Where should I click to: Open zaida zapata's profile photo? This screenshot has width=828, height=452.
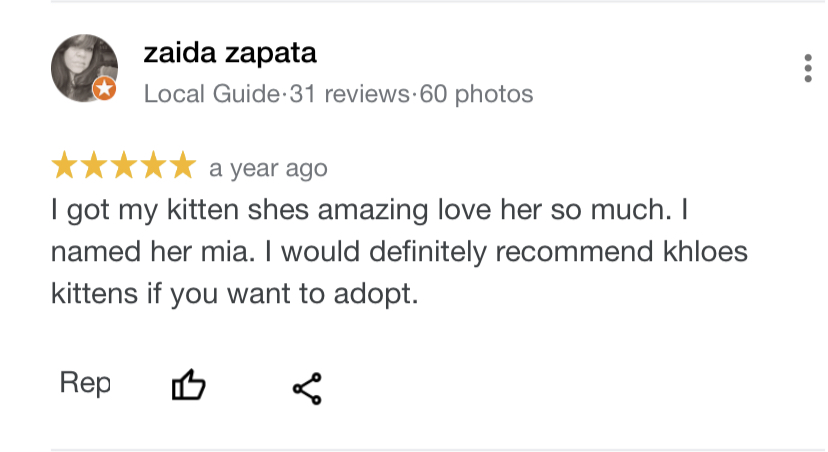pos(83,67)
